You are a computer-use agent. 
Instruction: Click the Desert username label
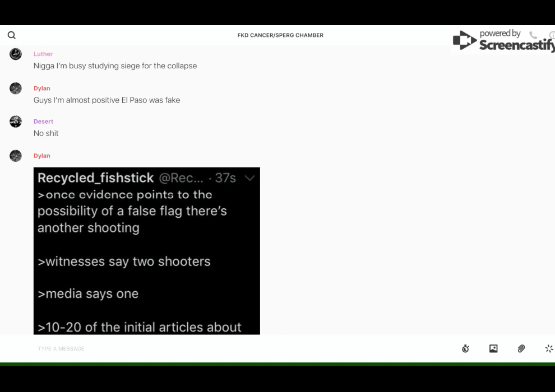coord(43,122)
